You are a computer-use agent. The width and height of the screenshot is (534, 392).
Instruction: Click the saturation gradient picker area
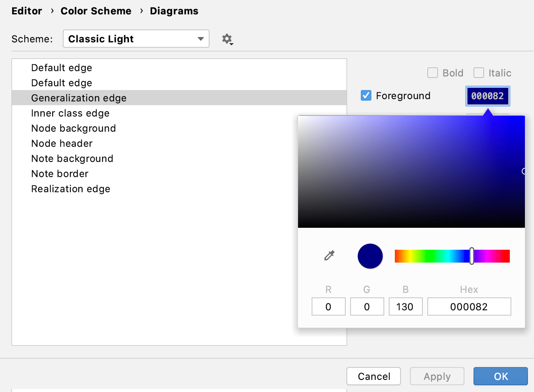tap(411, 171)
